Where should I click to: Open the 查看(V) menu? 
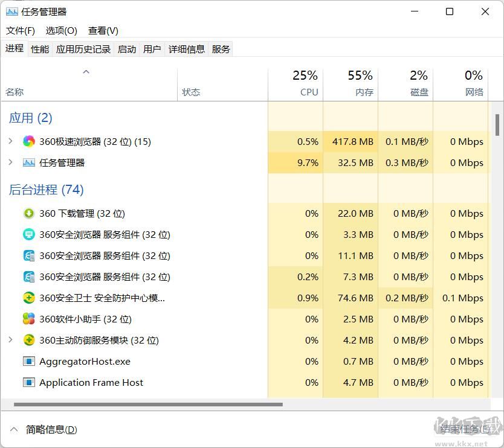click(x=103, y=31)
